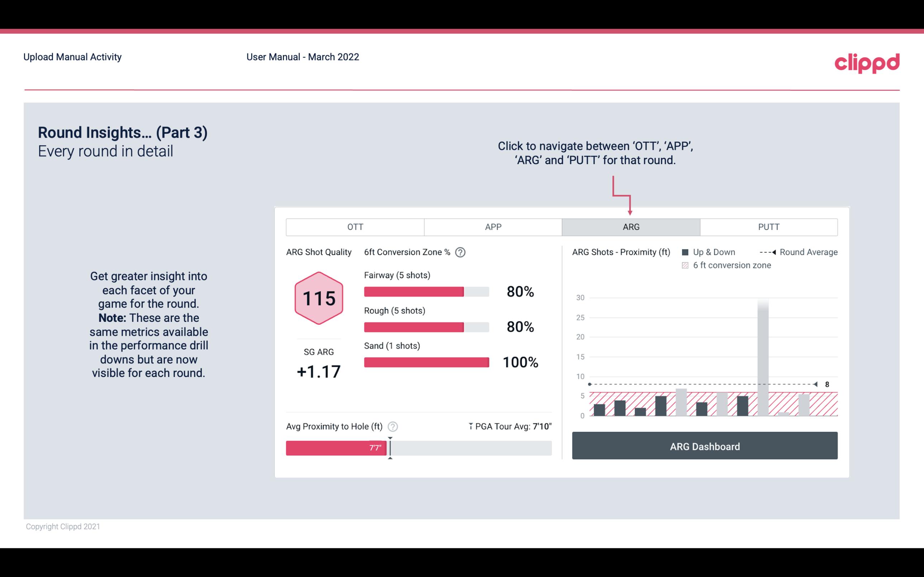This screenshot has height=577, width=924.
Task: Click the PUTT tab
Action: coord(767,227)
